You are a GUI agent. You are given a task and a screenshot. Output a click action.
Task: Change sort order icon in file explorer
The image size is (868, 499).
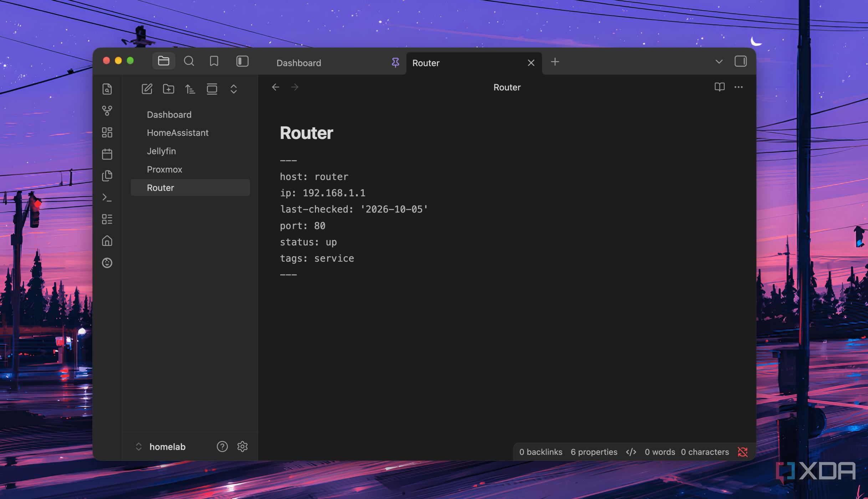click(x=190, y=89)
